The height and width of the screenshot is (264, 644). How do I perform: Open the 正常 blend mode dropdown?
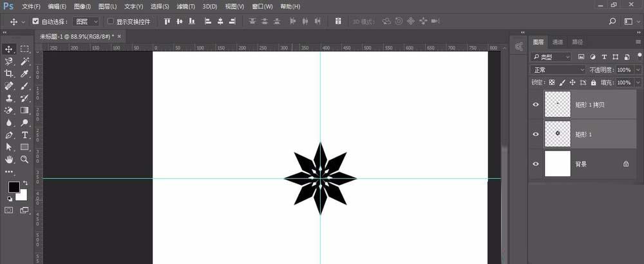(x=558, y=70)
